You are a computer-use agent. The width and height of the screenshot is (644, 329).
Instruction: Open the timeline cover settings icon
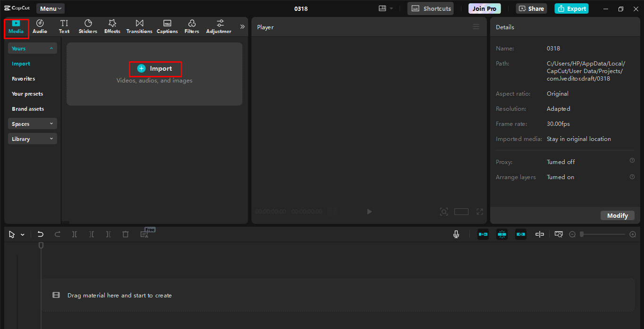[559, 234]
